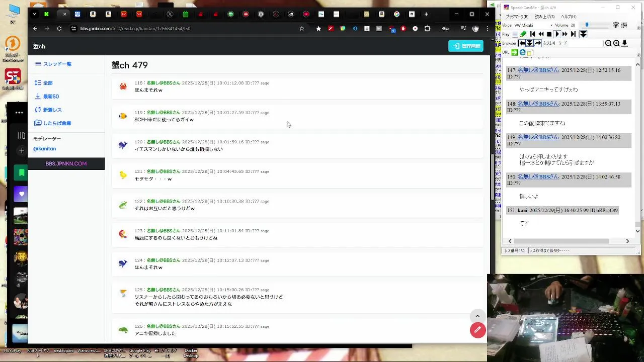Screen dimensions: 644x362
Task: Switch to the X (Twitter) browser tab
Action: coord(170,14)
